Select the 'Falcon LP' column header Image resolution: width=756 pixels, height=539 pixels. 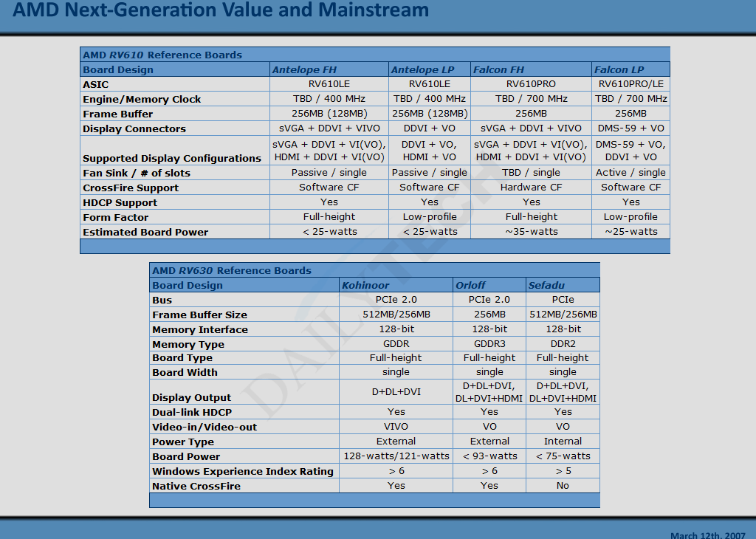(x=619, y=69)
